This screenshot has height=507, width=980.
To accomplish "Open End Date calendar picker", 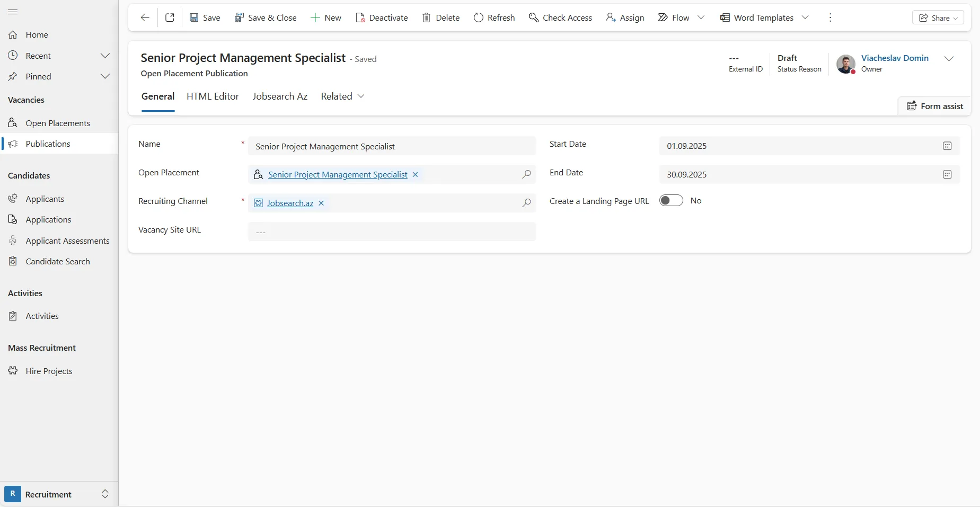I will [x=947, y=175].
